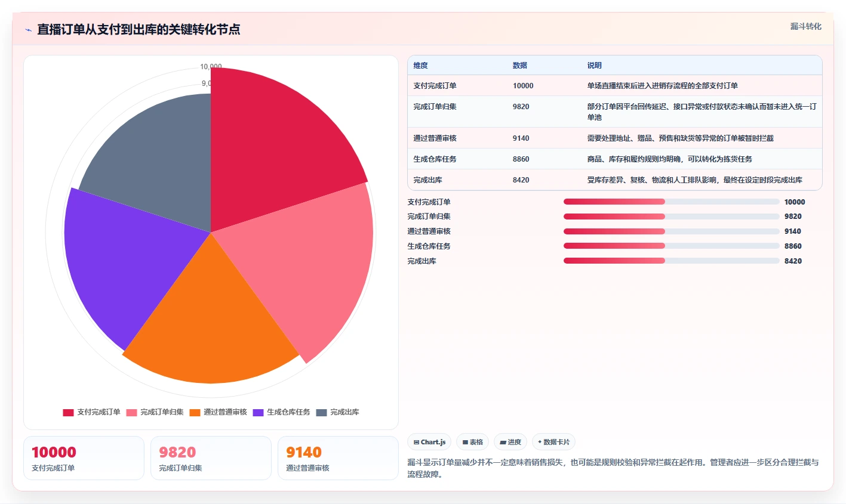Screen dimensions: 846x504
Task: Click the 10,000 axis tick label
Action: (x=211, y=67)
